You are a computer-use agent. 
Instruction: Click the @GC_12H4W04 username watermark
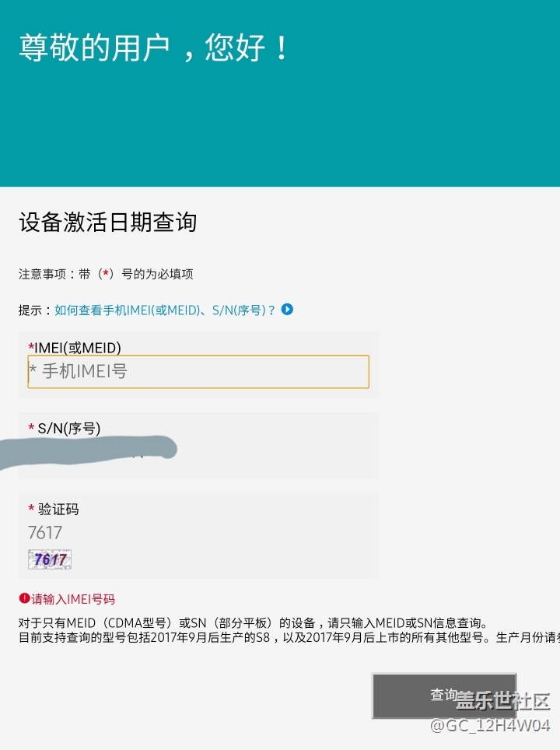pos(490,726)
